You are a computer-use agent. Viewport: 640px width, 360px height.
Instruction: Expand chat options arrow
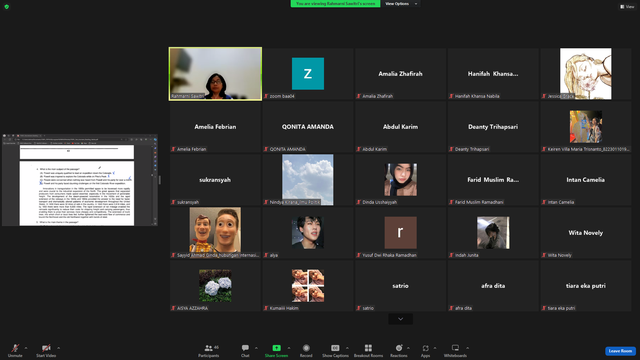pyautogui.click(x=256, y=348)
